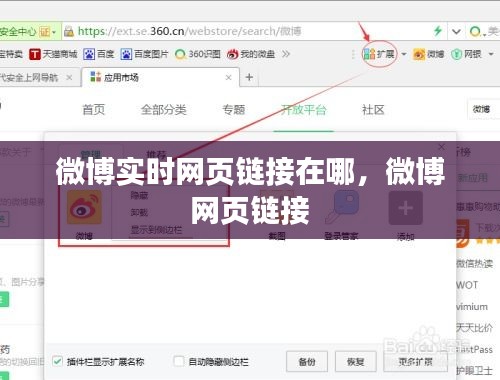500x380 pixels.
Task: Open the 网银 shield icon
Action: point(456,54)
